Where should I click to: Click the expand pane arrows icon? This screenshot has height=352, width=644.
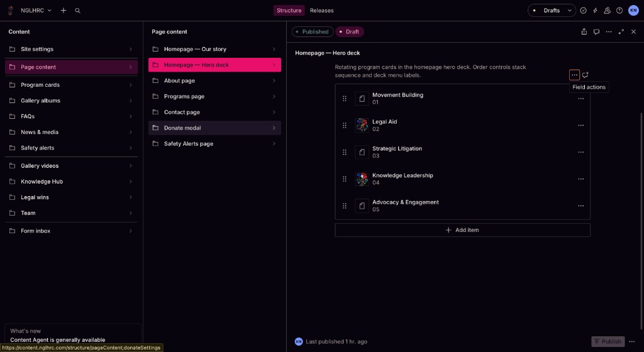(621, 31)
